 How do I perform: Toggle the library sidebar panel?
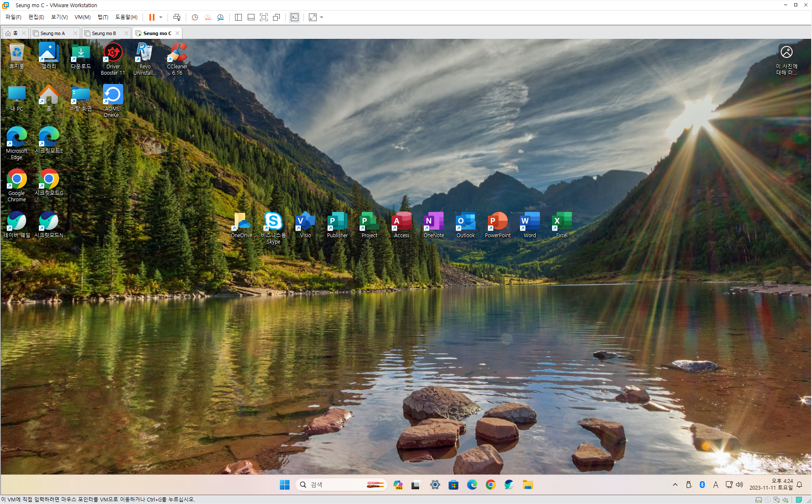238,17
